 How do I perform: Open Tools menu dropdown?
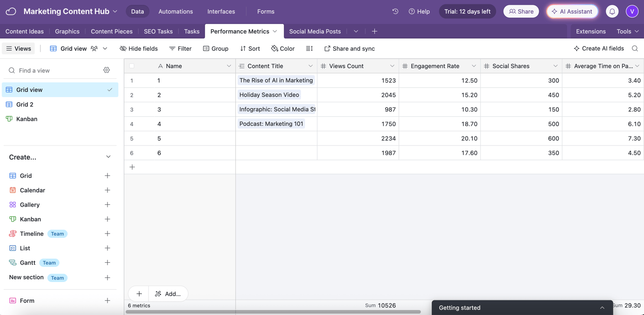[627, 31]
